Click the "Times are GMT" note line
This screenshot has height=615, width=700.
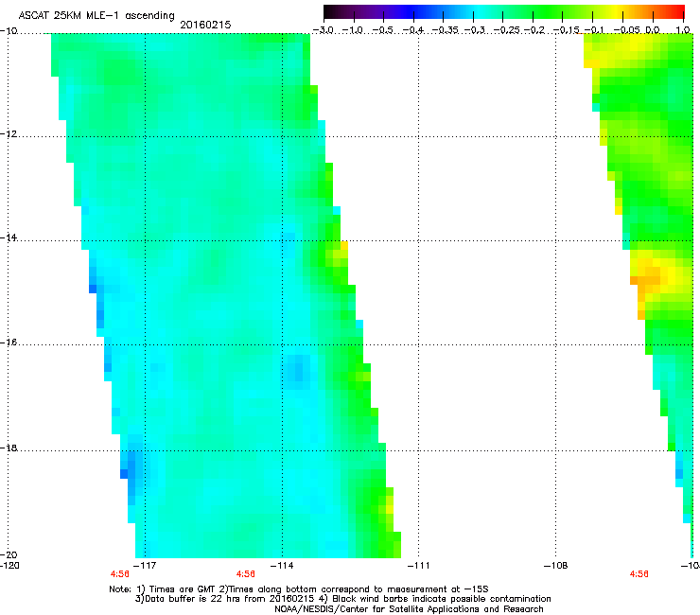tap(299, 589)
